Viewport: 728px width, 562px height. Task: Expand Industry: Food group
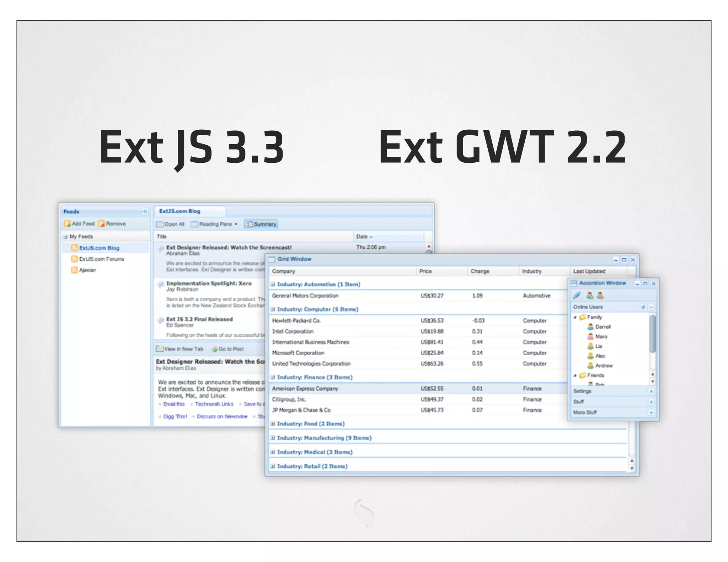click(x=273, y=423)
